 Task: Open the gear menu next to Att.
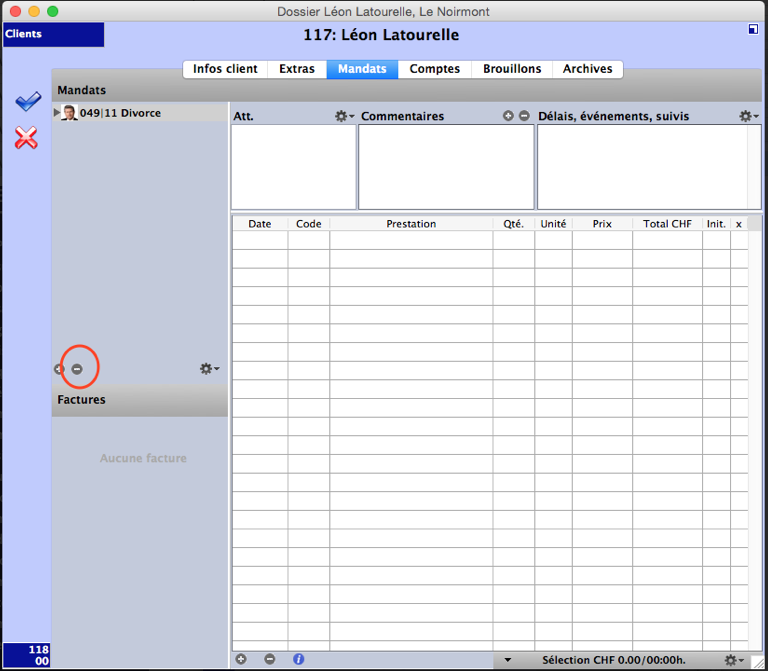pos(344,116)
